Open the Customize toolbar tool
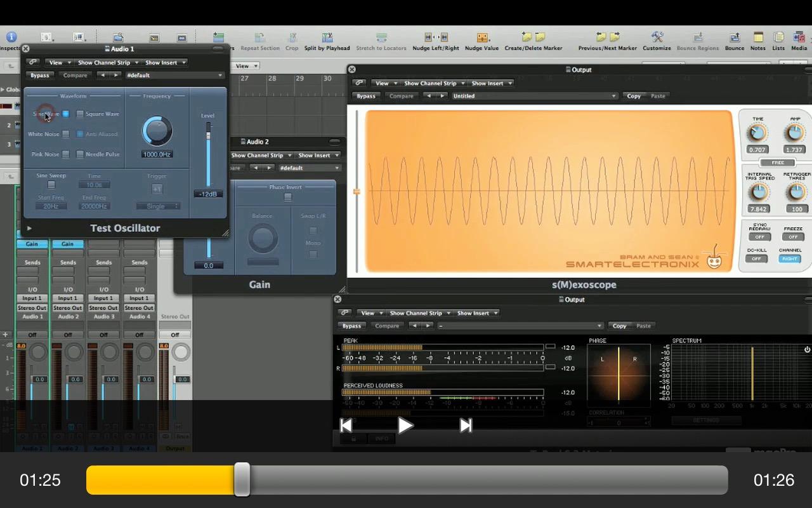Image resolution: width=812 pixels, height=508 pixels. pyautogui.click(x=657, y=38)
